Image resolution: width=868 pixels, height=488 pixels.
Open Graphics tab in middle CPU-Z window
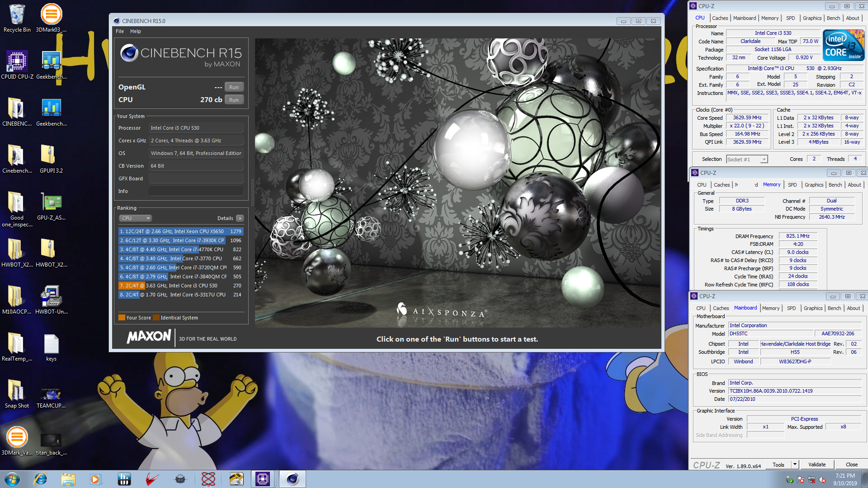coord(814,185)
